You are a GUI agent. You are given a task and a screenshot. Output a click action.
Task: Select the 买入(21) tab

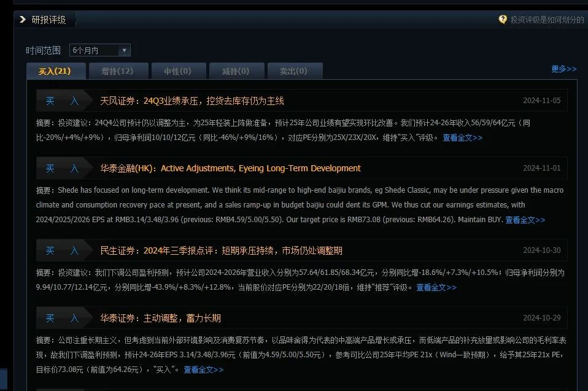pos(56,71)
